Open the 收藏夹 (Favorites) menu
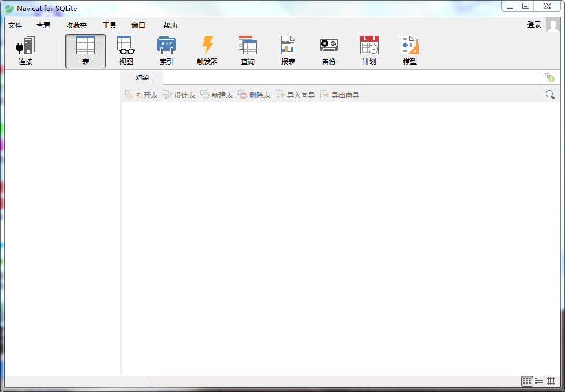 click(x=76, y=25)
